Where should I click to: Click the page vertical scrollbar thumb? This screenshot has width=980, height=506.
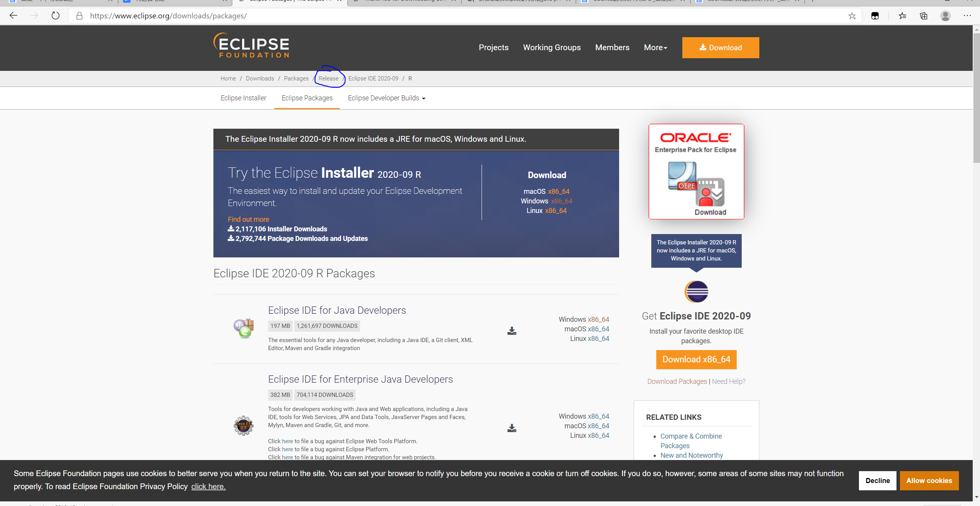coord(977,98)
